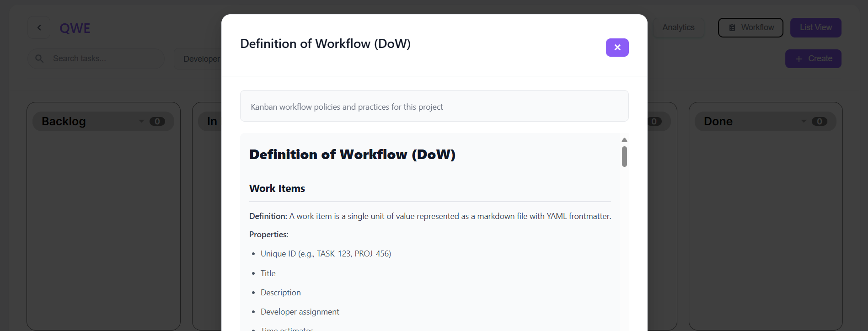This screenshot has width=868, height=331.
Task: Click the QWE project title
Action: 75,28
